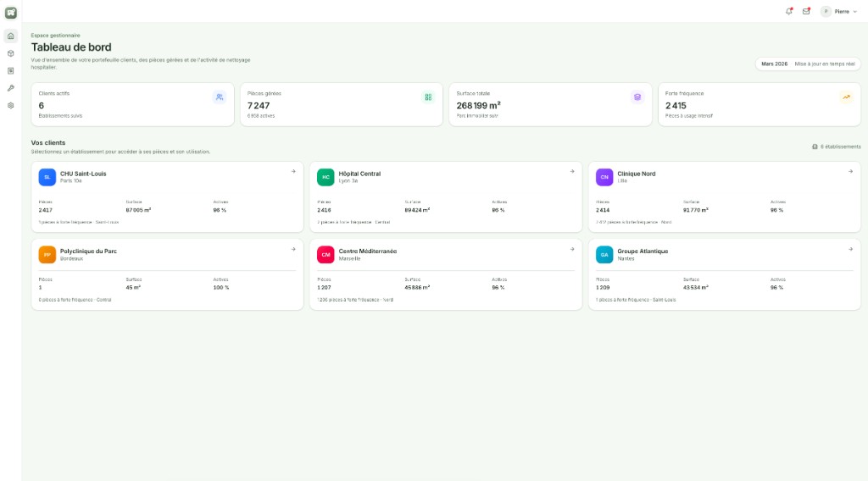Open the document list sidebar icon

[x=10, y=71]
